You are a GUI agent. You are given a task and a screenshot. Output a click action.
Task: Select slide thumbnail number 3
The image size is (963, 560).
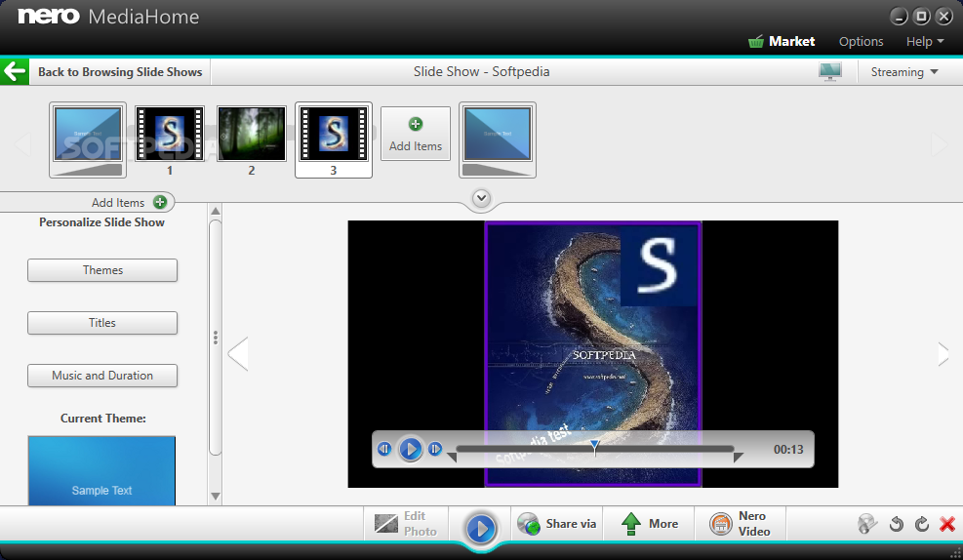pos(334,140)
